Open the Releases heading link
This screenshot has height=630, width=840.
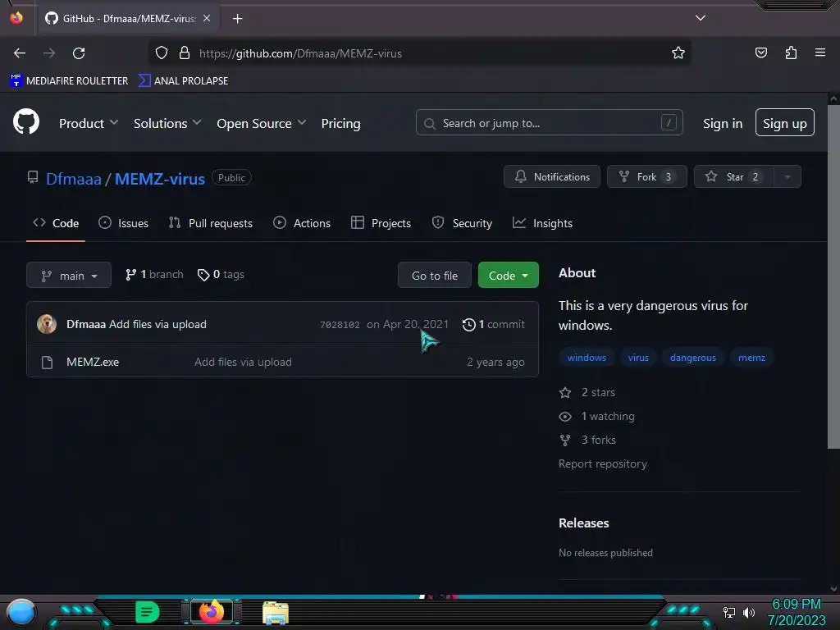[x=583, y=523]
